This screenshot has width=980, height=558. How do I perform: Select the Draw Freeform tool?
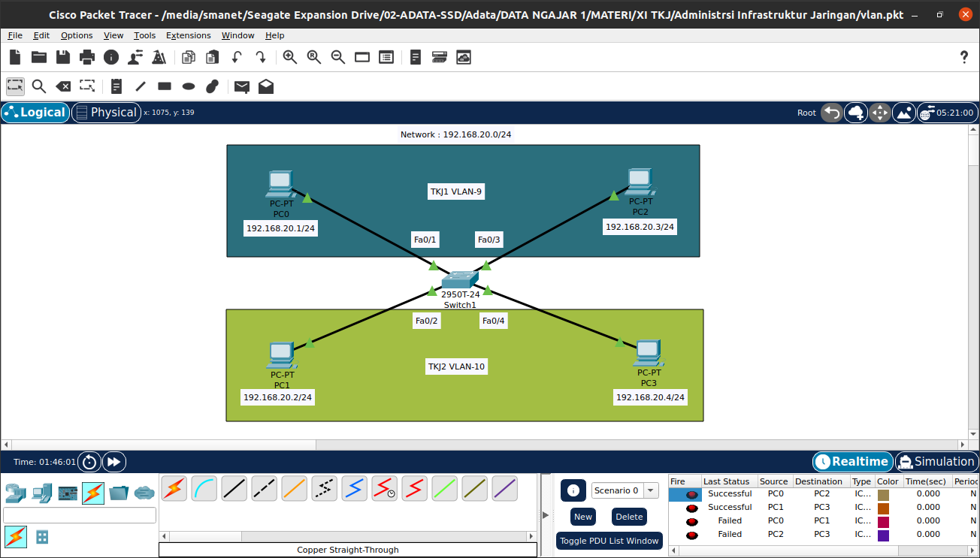pos(213,86)
